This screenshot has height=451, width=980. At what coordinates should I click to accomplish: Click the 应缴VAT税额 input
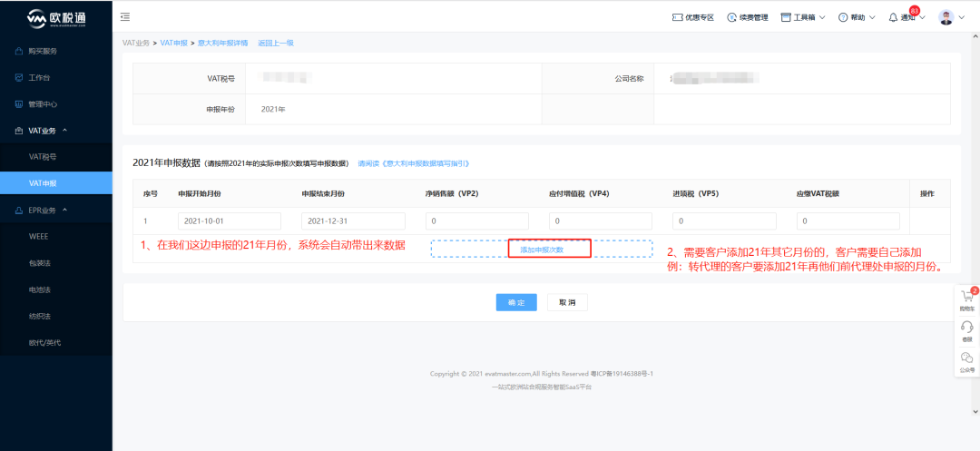pos(848,221)
